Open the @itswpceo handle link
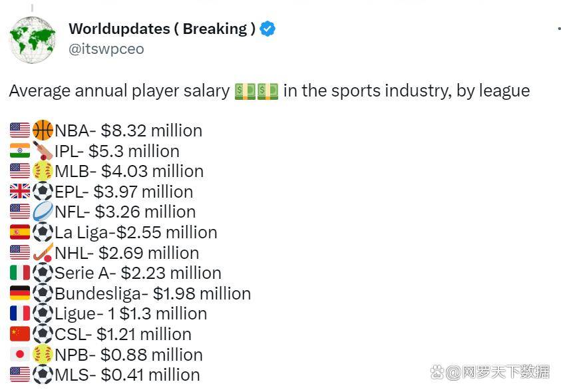The width and height of the screenshot is (561, 392). (x=106, y=49)
